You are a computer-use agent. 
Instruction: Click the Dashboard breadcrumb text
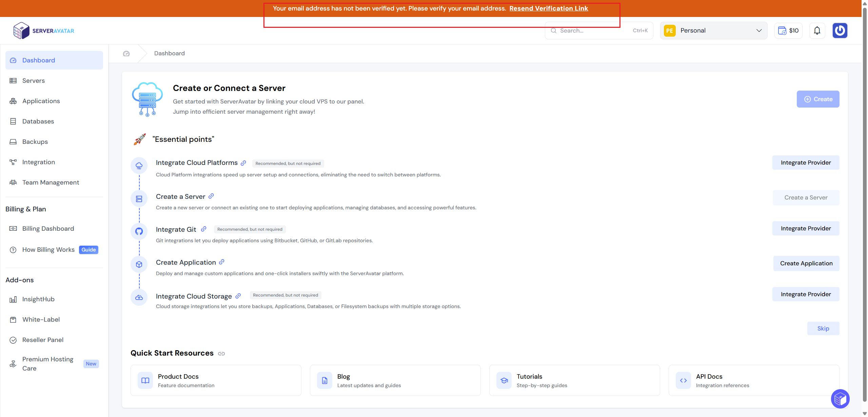170,53
